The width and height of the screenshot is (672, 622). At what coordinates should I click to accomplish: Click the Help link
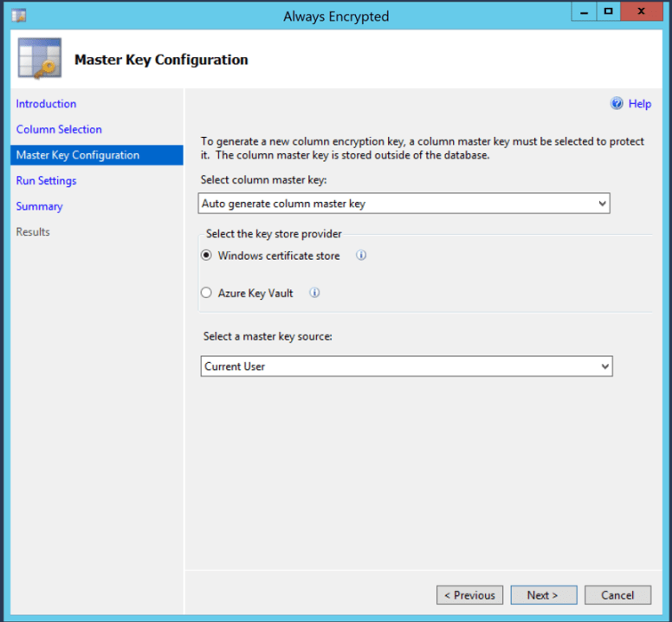[x=639, y=104]
